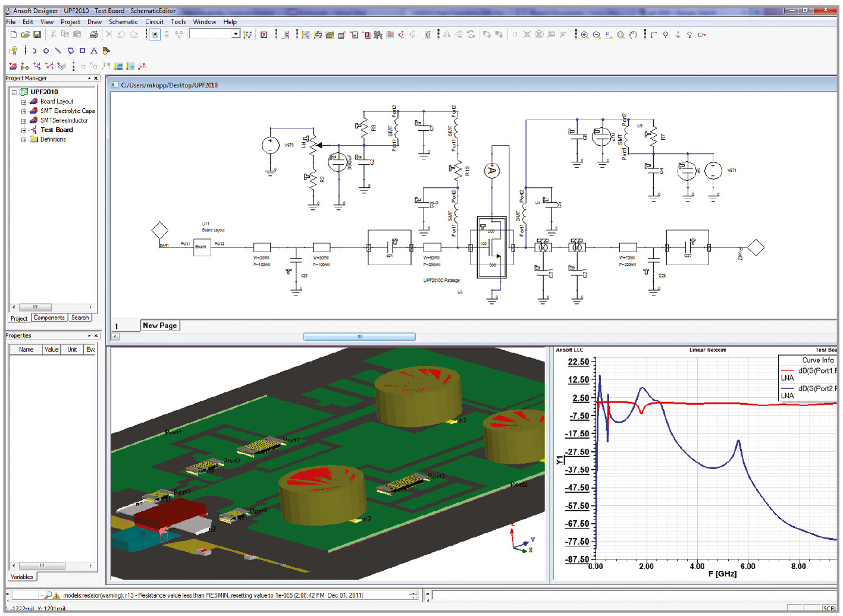Toggle the highlighted selection mode button
Screen dimensions: 843x616
(x=155, y=35)
